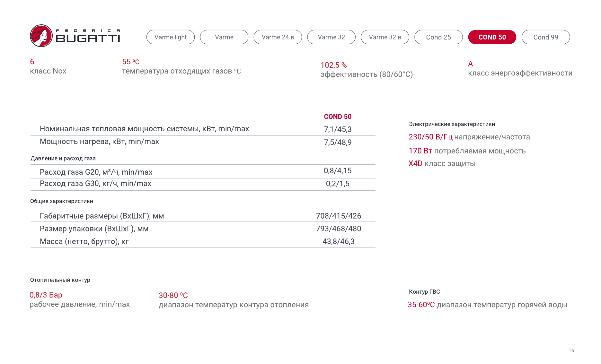Click the 708/415/426 dimensions value

tap(339, 216)
